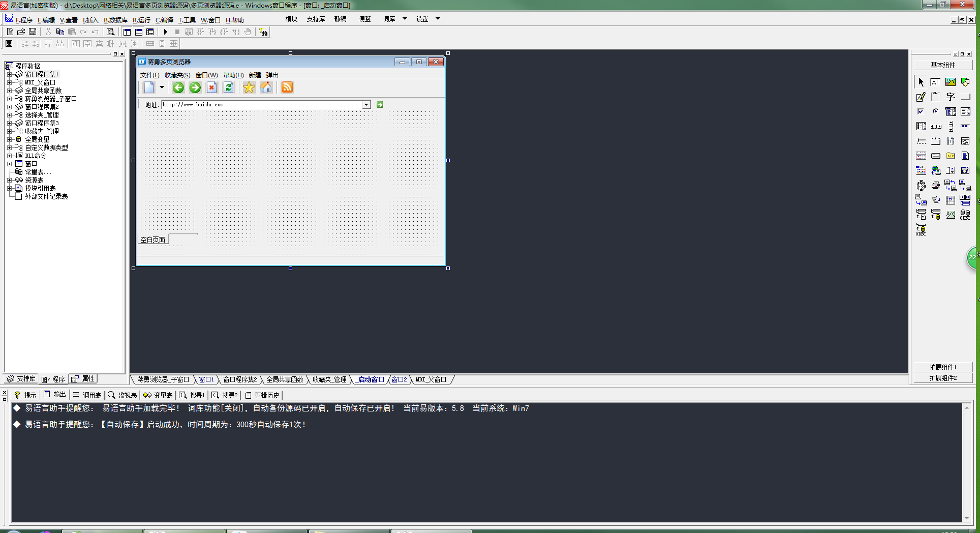980x533 pixels.
Task: Click the 模块 button in top bar
Action: click(291, 19)
